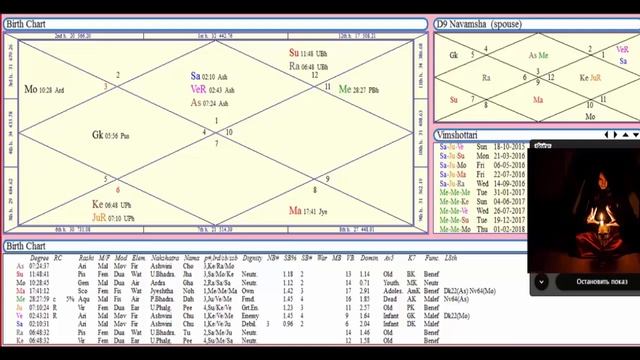Select dasha row Sa-Ju-Ma 22-07-2016
Viewport: 640px width, 360px height.
point(482,174)
